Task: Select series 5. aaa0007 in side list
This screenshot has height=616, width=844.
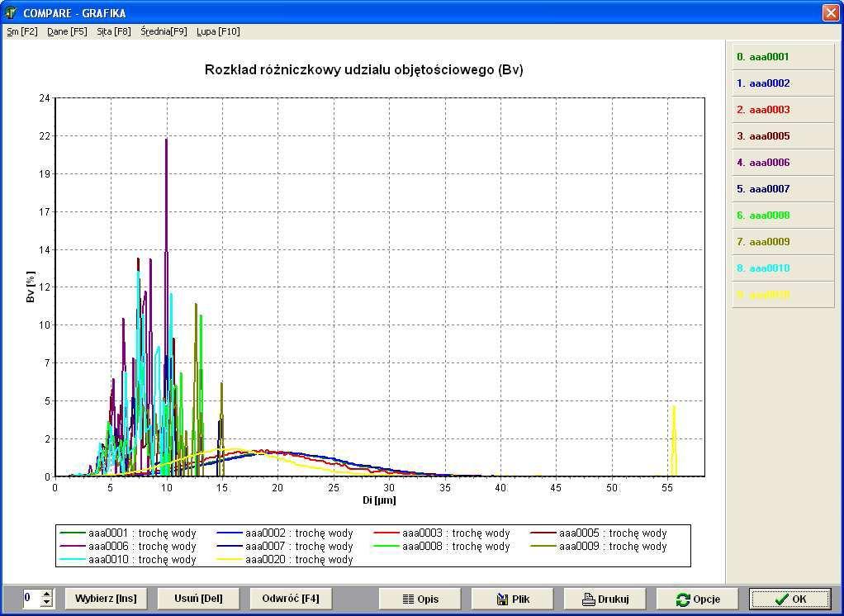Action: pos(783,189)
